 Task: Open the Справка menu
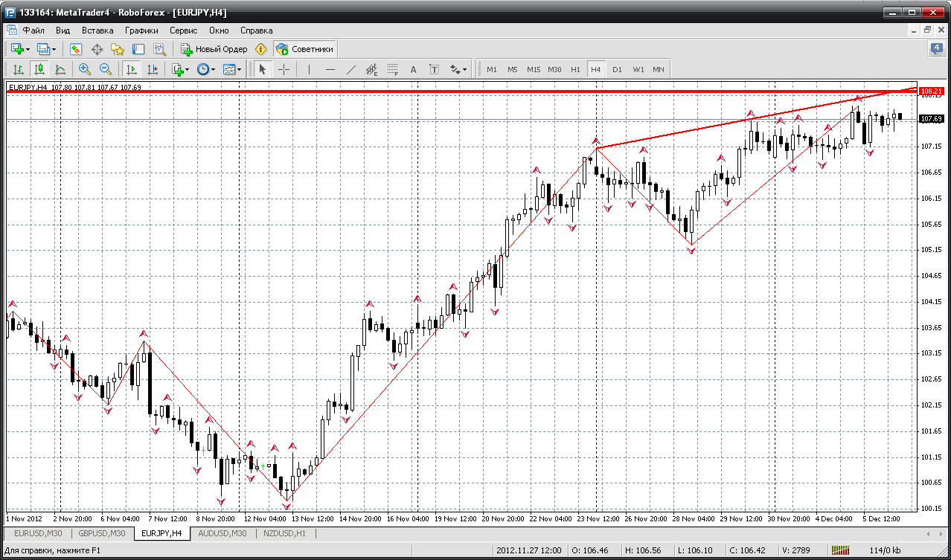point(256,30)
